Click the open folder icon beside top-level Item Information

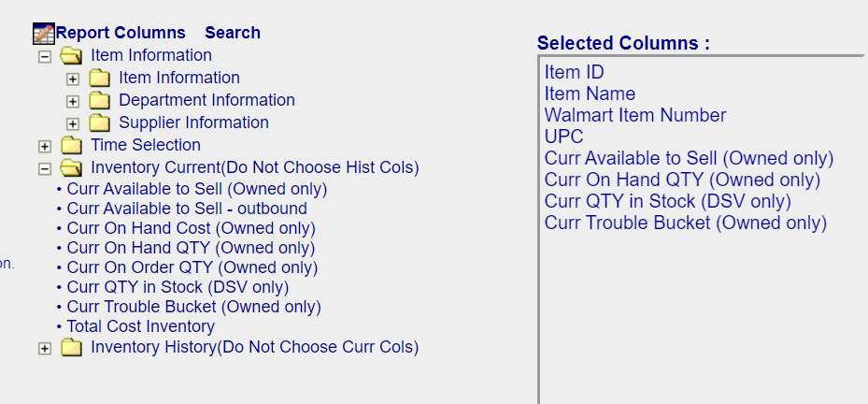(x=71, y=56)
